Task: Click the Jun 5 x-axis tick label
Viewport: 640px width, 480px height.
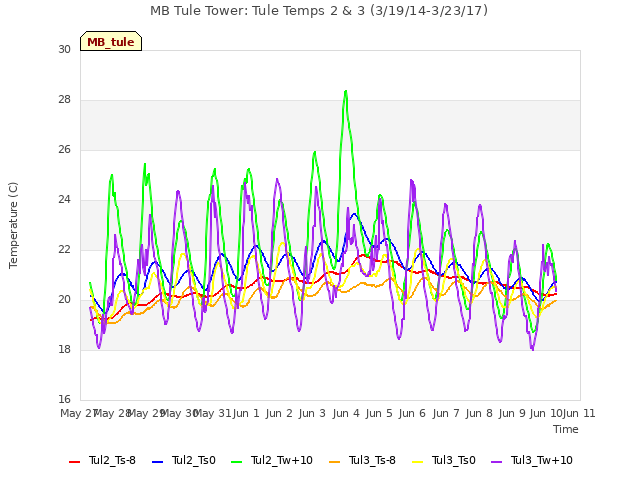Action: coord(379,413)
